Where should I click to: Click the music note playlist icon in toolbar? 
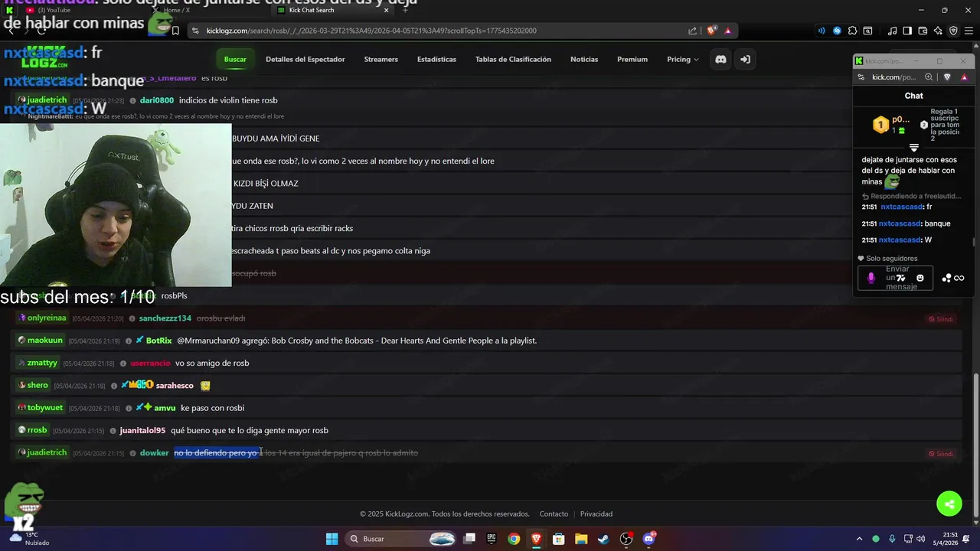892,31
